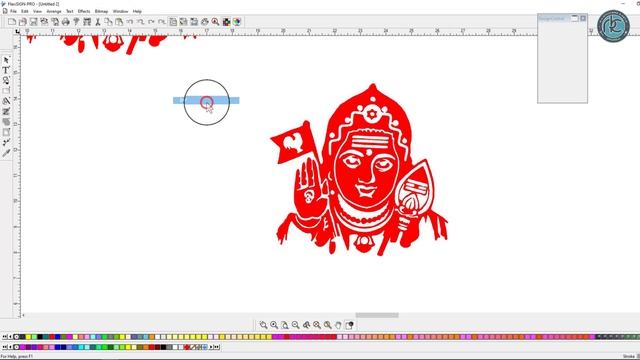Roll up the floating Design Central panel
Image resolution: width=640 pixels, height=360 pixels.
[x=575, y=18]
